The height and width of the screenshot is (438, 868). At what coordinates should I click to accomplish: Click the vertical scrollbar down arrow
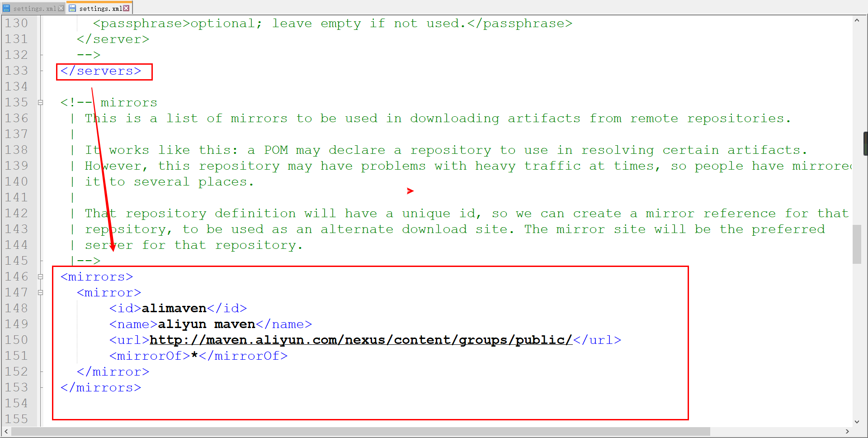click(857, 422)
